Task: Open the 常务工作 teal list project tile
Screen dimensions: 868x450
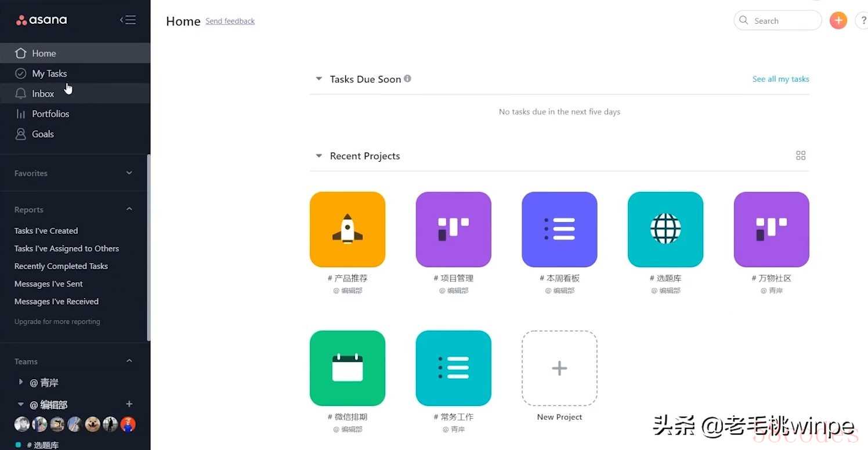Action: [454, 368]
